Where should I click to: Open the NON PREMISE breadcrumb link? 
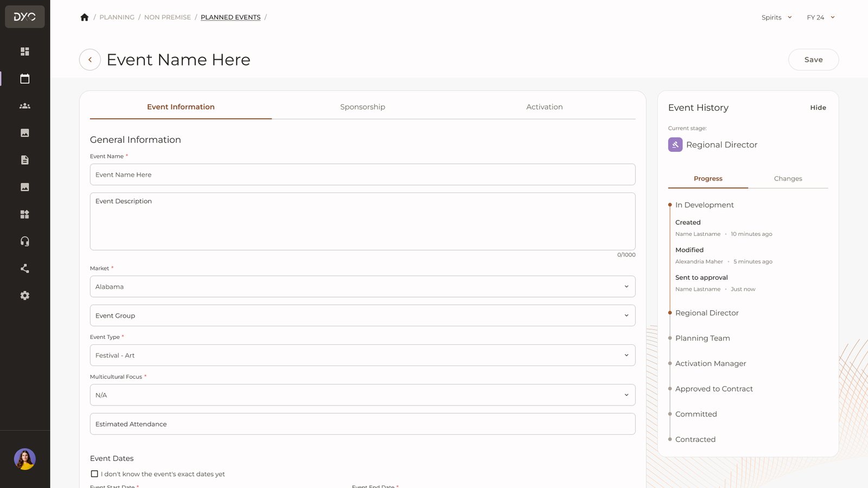pyautogui.click(x=168, y=17)
